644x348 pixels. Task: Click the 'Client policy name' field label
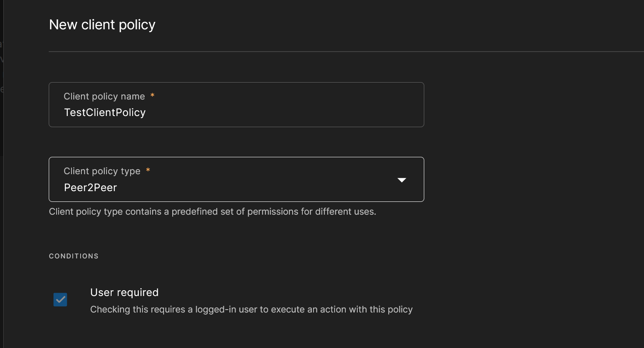click(104, 97)
